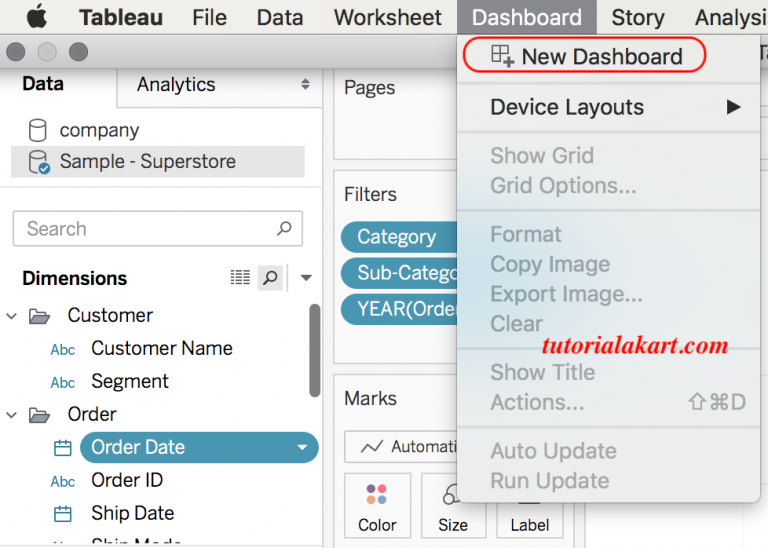Select the YEAR(Order Date) filter pill
The height and width of the screenshot is (548, 768).
(399, 309)
